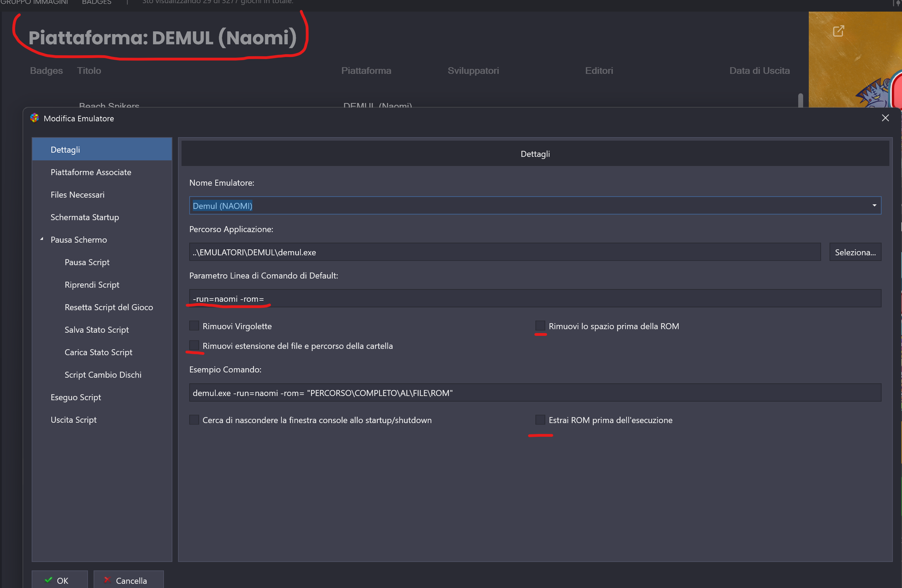Open BADGES menu in top bar
902x588 pixels.
(97, 2)
